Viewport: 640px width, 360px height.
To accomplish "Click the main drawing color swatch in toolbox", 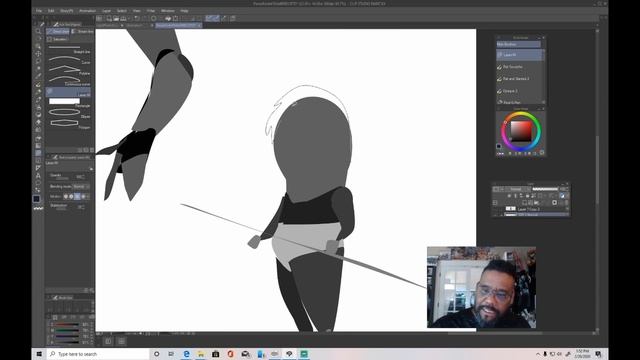I will pyautogui.click(x=36, y=199).
